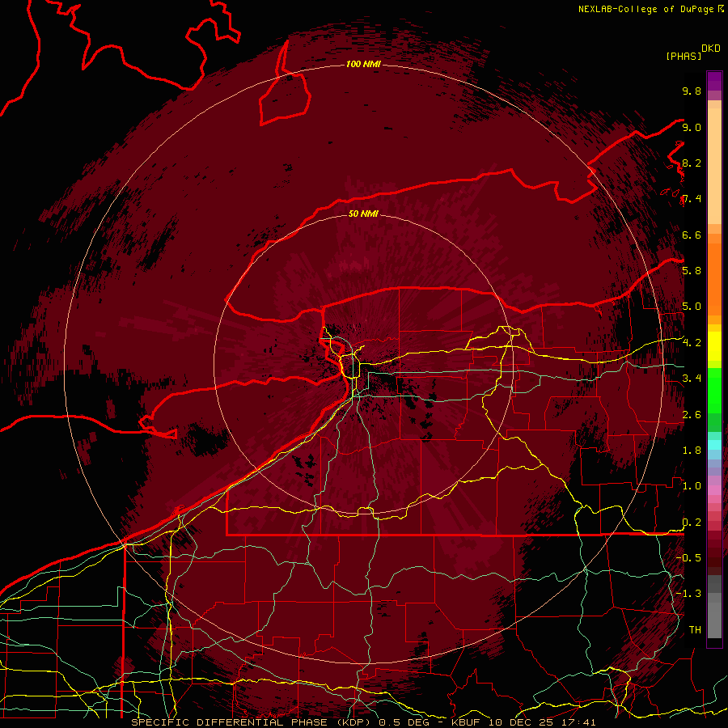
Task: Click the DKD label above the color scale
Action: 711,49
